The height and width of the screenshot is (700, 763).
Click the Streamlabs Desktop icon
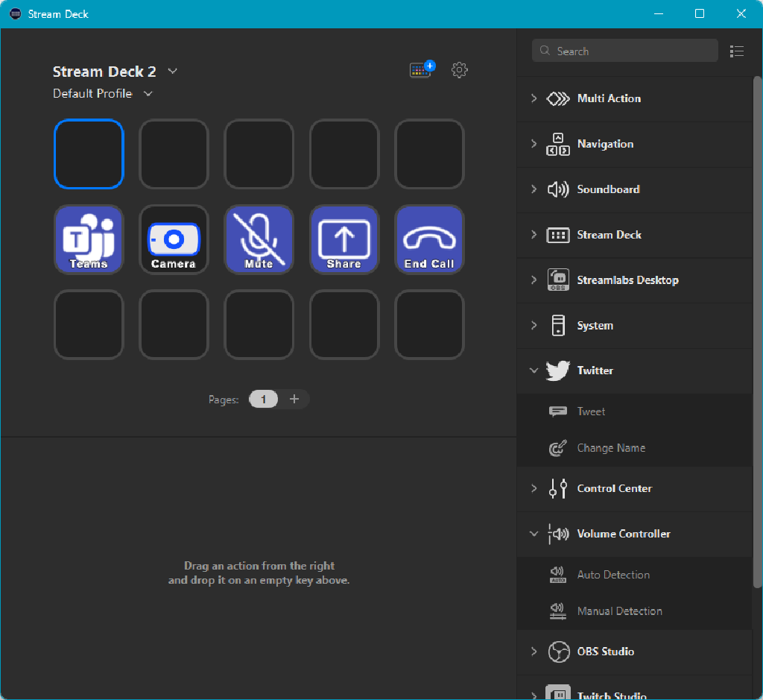tap(557, 280)
